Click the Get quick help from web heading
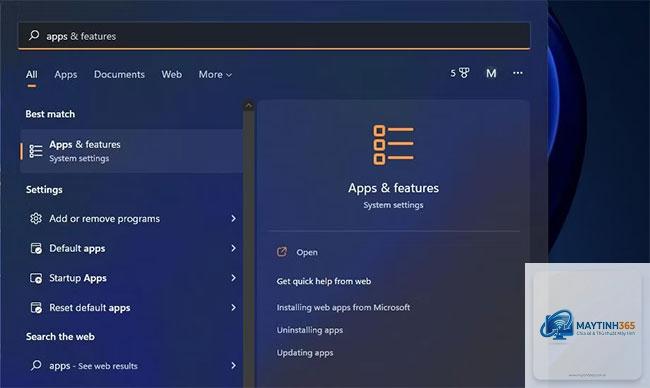650x388 pixels. 324,281
